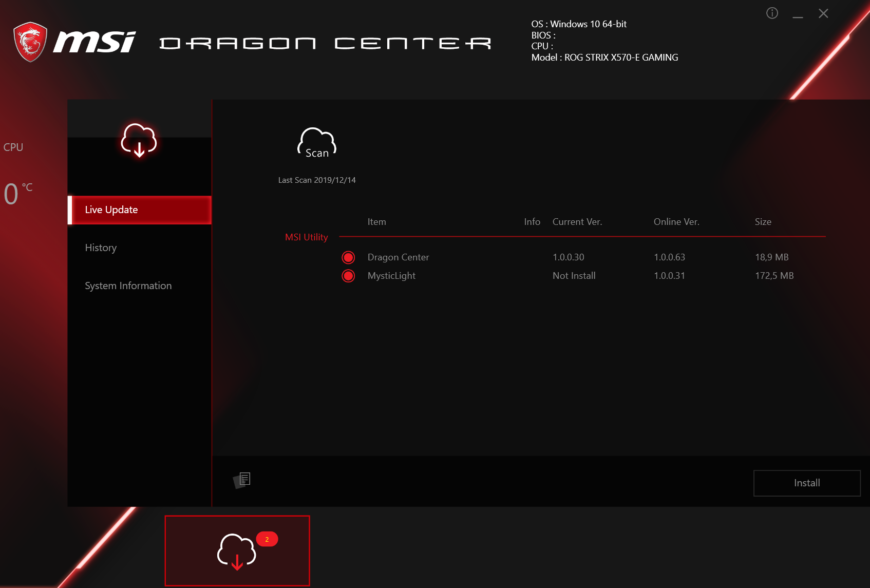Open the History menu item

[x=101, y=248]
